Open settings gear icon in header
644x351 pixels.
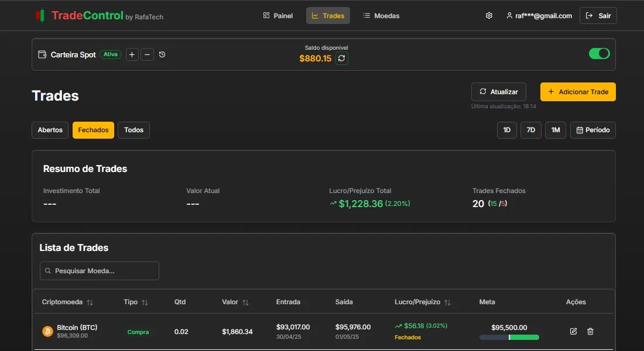tap(489, 16)
